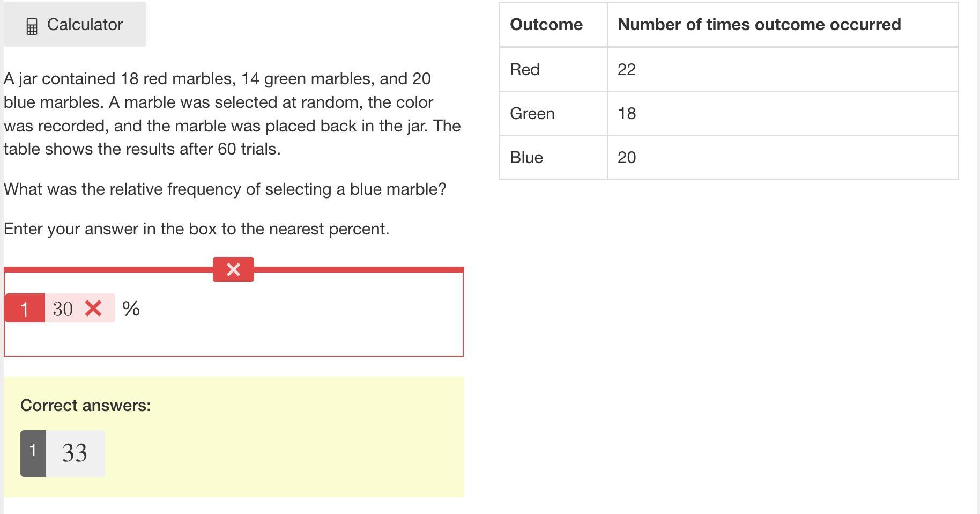Click the Outcome column header
This screenshot has width=980, height=514.
click(546, 25)
